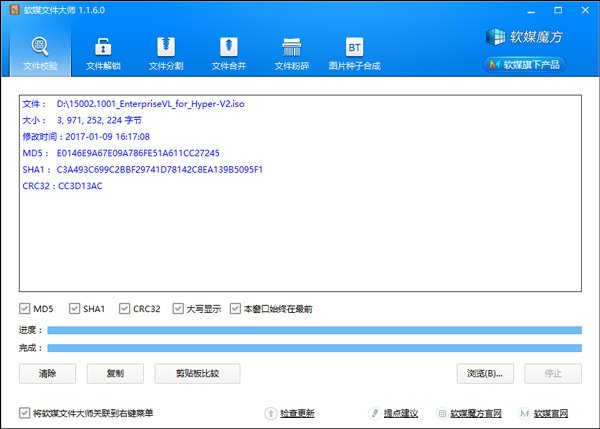
Task: Toggle 本窗口始终在最前 always-on-top checkbox
Action: pos(235,308)
